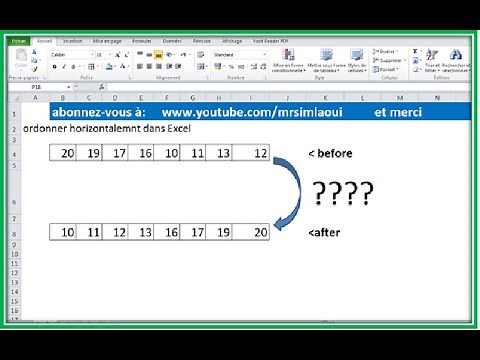Switch to the Foxit Reader PDF tab
Screen dimensions: 480x360
point(270,41)
